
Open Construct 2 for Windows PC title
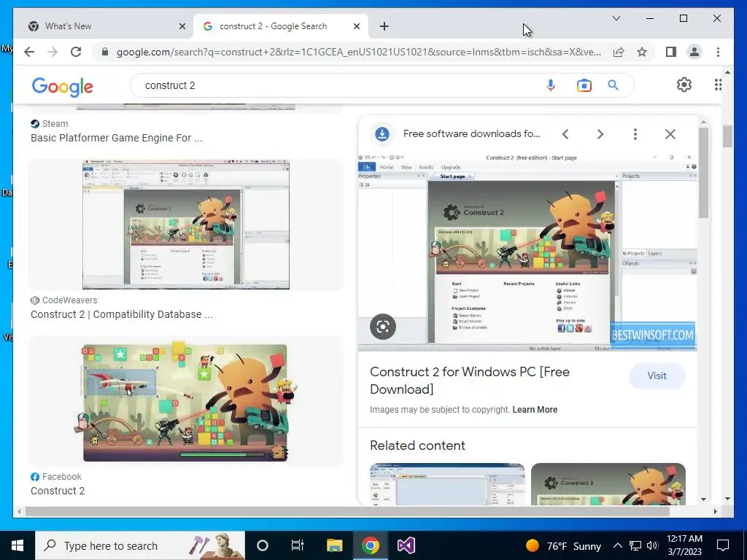[469, 381]
